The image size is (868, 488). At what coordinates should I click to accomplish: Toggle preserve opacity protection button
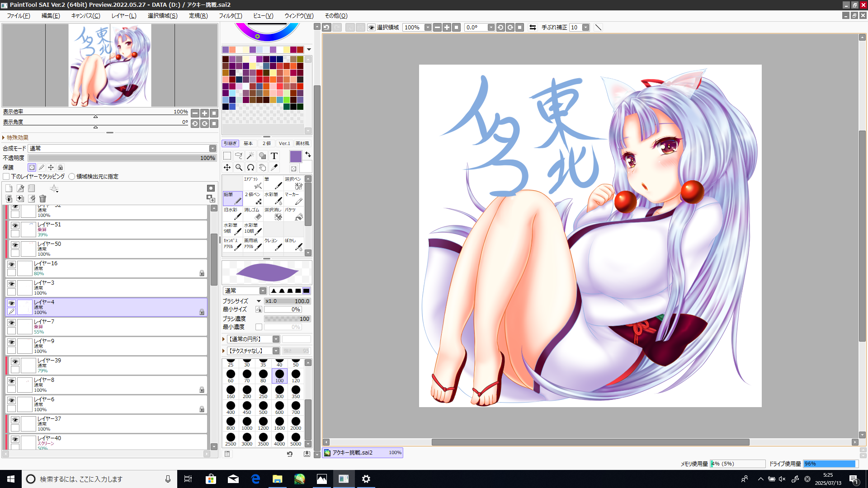32,167
